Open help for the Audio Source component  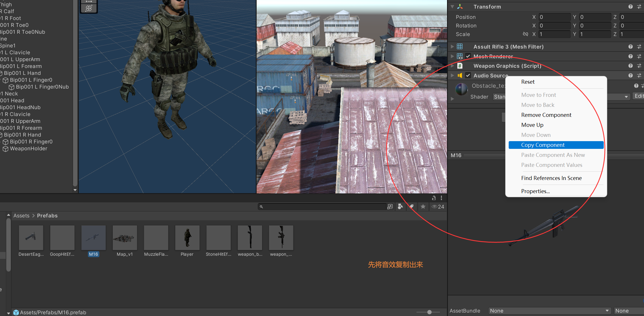pos(631,75)
